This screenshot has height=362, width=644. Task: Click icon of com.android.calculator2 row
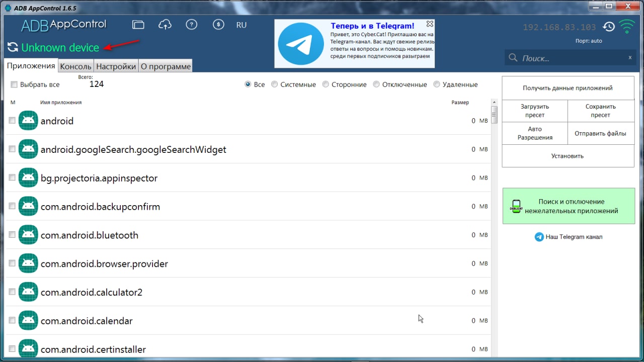pyautogui.click(x=28, y=292)
